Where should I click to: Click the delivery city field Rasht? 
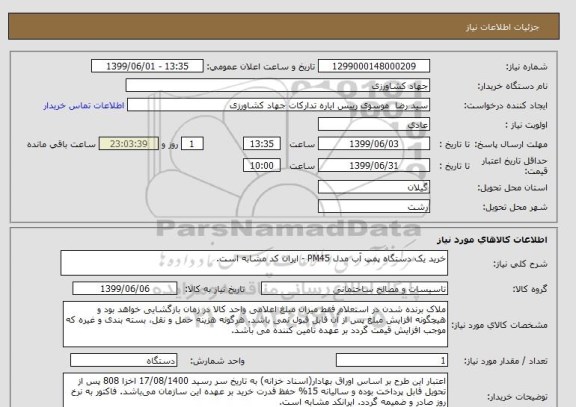[374, 207]
